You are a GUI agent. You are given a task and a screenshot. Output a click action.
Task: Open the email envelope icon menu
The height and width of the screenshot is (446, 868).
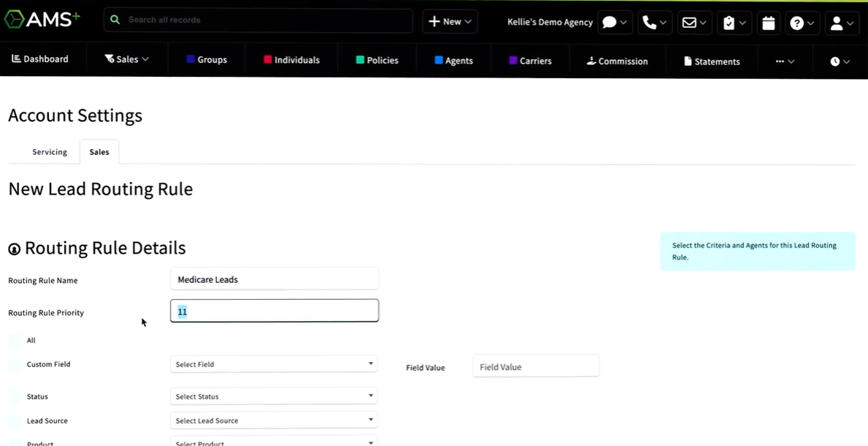pos(695,23)
